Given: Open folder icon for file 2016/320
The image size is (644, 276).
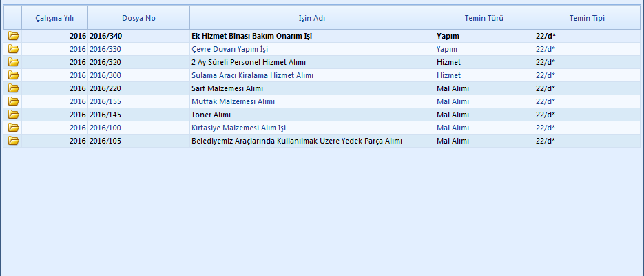Looking at the screenshot, I should coord(13,62).
